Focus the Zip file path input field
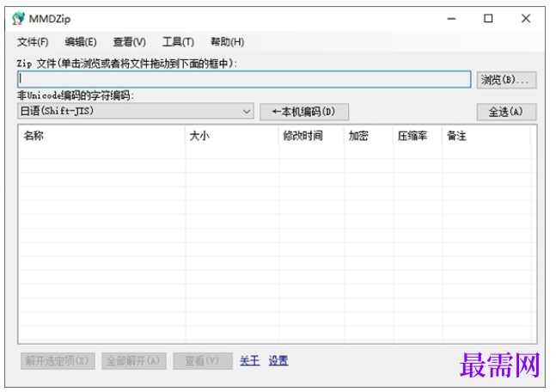 pos(244,79)
